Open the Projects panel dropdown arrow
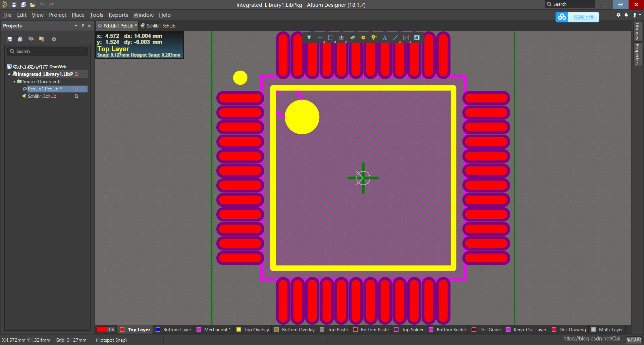 pyautogui.click(x=76, y=26)
